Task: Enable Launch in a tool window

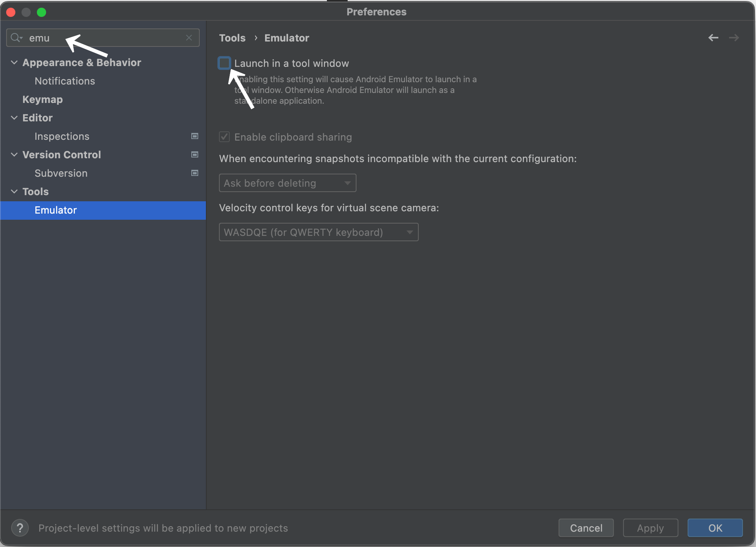Action: pyautogui.click(x=224, y=63)
